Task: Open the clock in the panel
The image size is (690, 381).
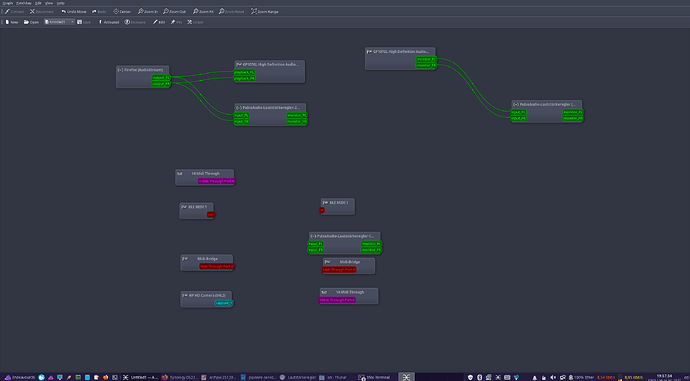Action: (x=664, y=377)
